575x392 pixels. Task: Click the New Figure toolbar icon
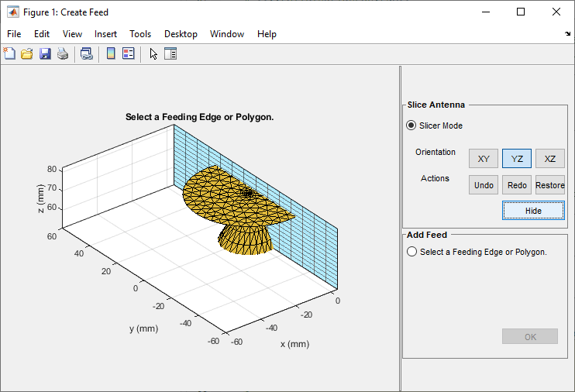[9, 53]
